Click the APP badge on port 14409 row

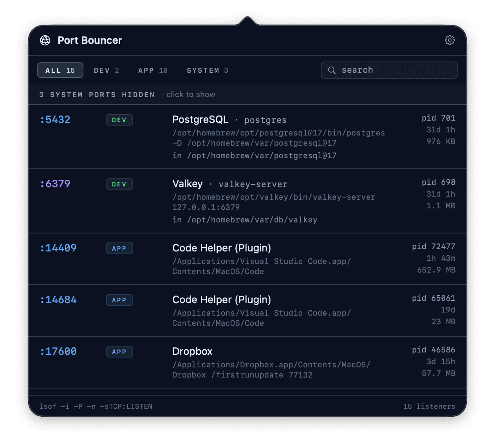point(119,248)
